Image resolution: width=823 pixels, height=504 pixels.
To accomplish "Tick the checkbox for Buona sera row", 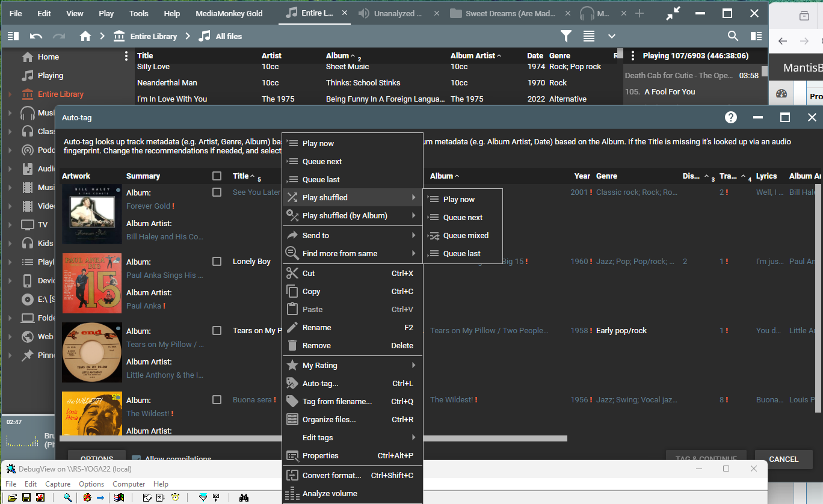I will pyautogui.click(x=217, y=400).
